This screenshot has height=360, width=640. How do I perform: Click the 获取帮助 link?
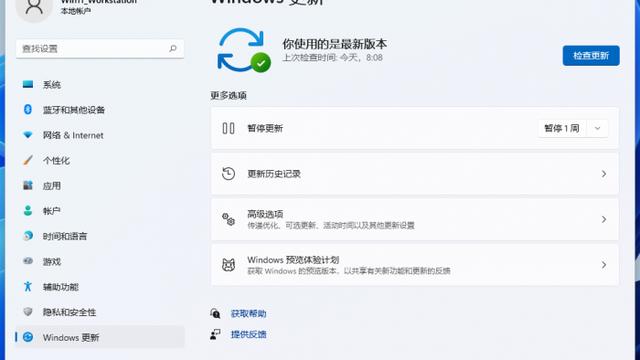click(x=249, y=313)
